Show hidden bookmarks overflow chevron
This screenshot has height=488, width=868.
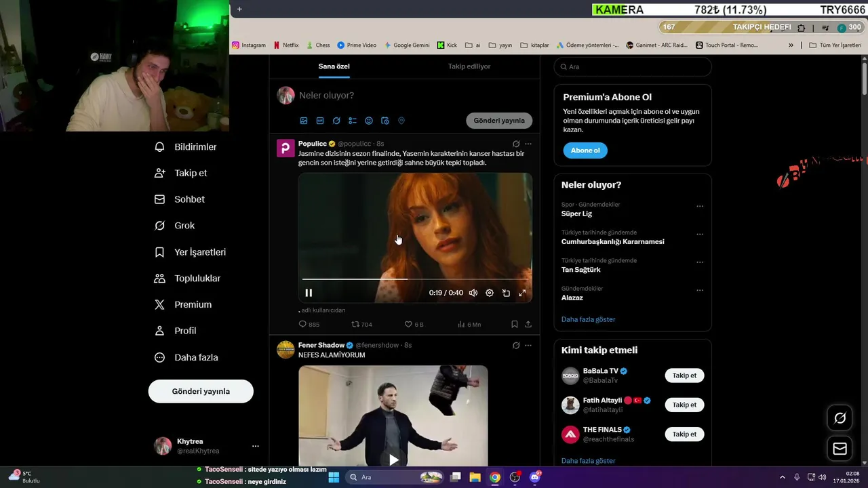click(x=791, y=45)
